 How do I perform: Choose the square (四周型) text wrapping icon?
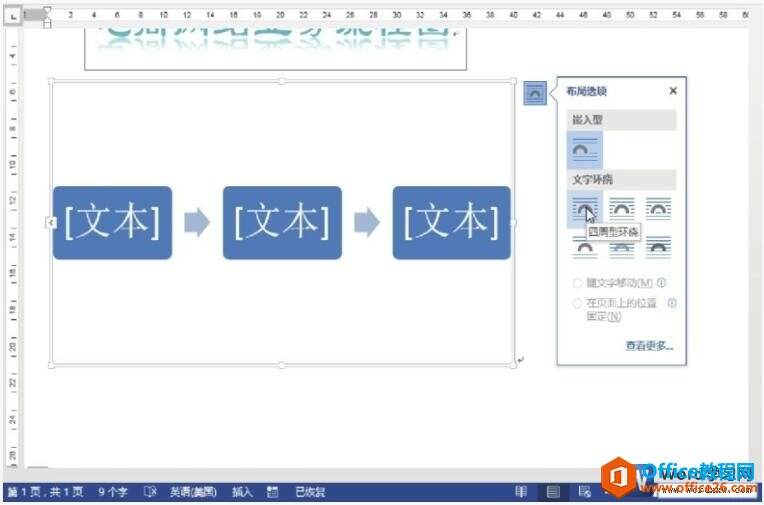pos(585,209)
